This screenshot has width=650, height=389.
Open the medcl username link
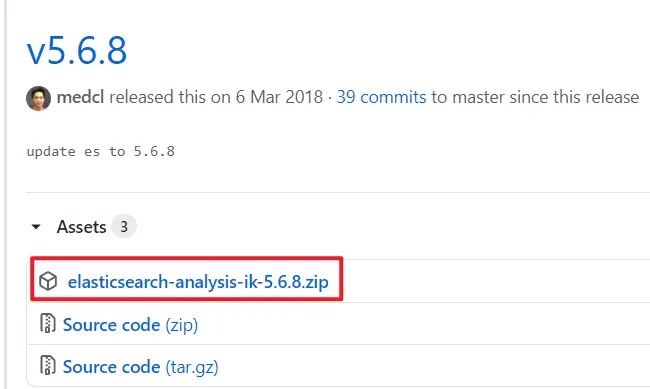tap(80, 97)
